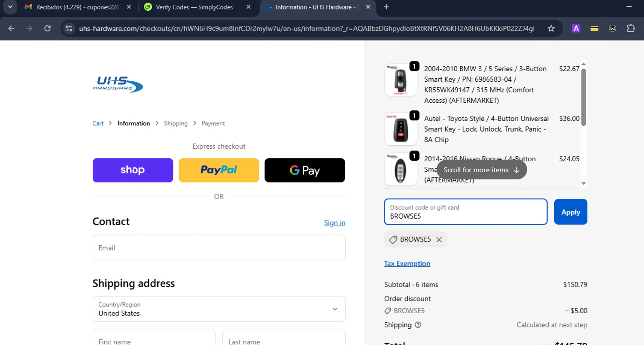Go back to Cart breadcrumb
644x345 pixels.
pos(98,123)
